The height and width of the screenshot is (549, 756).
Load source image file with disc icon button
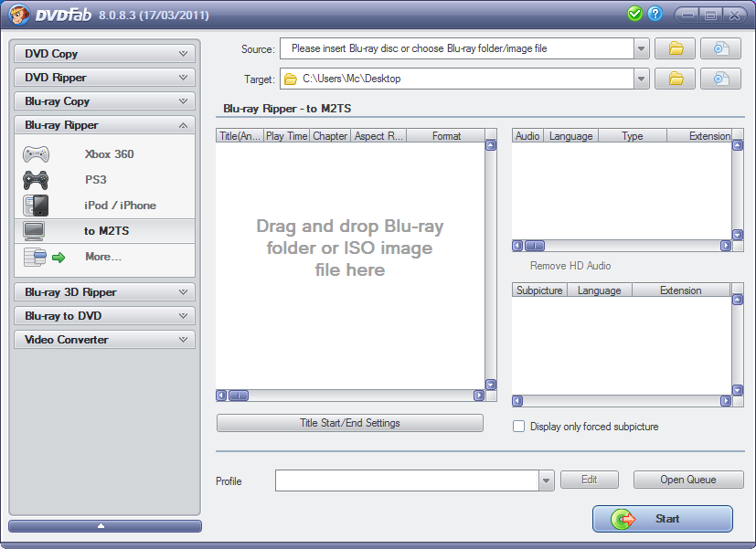tap(720, 48)
